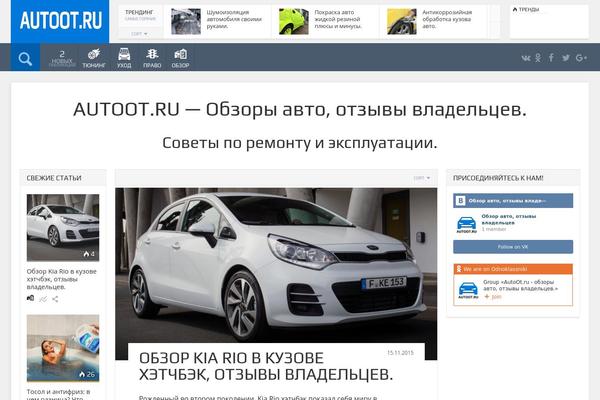Image resolution: width=600 pixels, height=400 pixels.
Task: Open the Тренды flame label
Action: click(526, 9)
